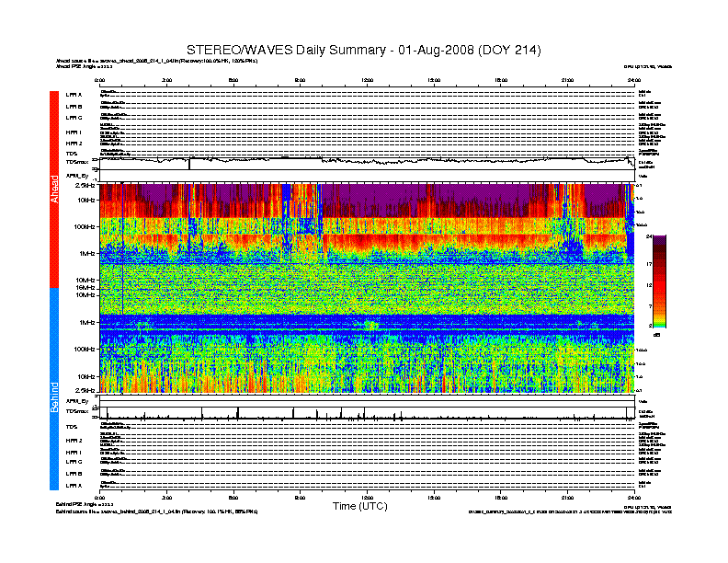Click 'LFR C' label in Ahead section

[x=74, y=118]
